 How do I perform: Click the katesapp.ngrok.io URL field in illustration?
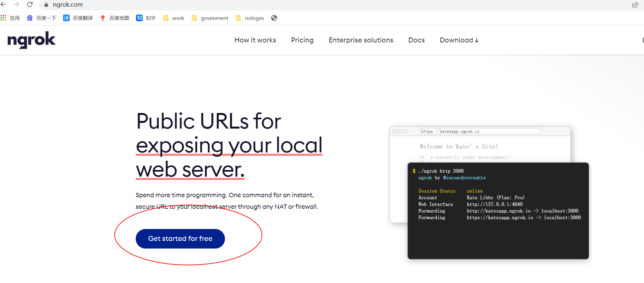pyautogui.click(x=480, y=131)
